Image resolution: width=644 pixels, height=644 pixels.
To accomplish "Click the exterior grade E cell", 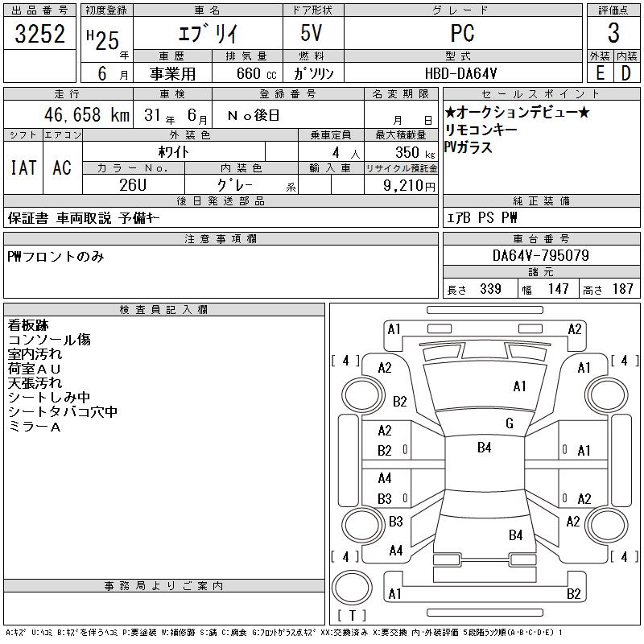I will coord(600,72).
